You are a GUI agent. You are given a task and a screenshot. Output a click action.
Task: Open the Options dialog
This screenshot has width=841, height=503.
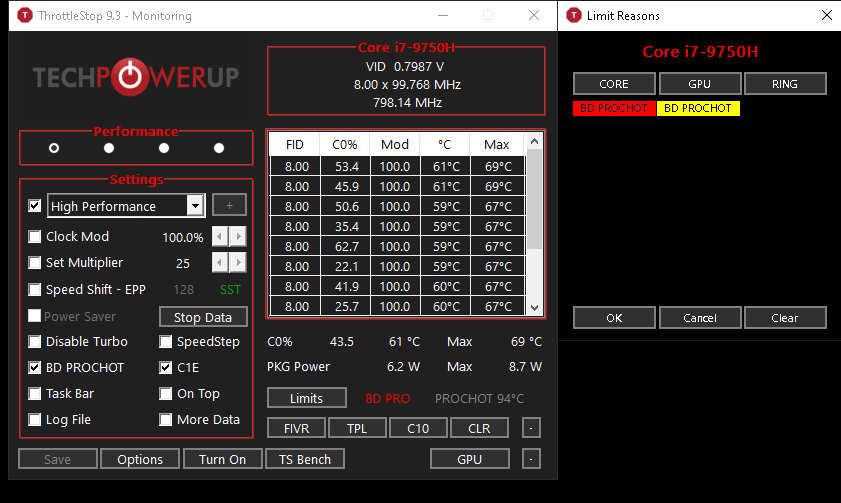(x=140, y=459)
